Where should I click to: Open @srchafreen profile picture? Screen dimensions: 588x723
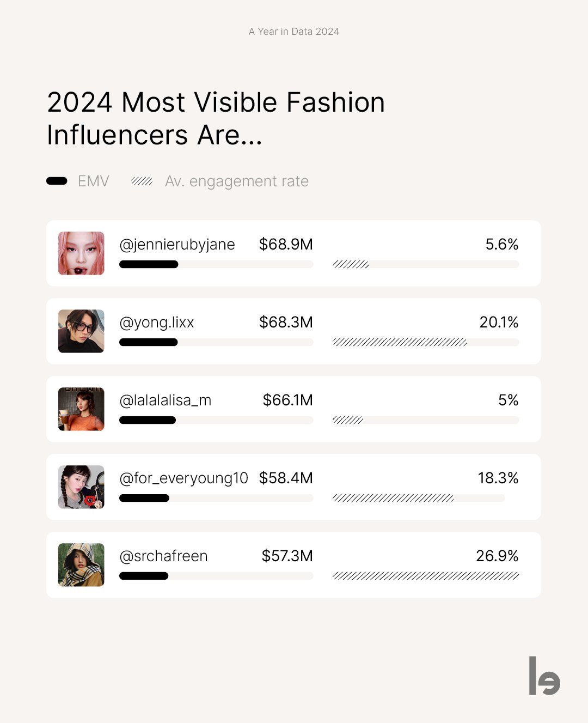pyautogui.click(x=81, y=565)
